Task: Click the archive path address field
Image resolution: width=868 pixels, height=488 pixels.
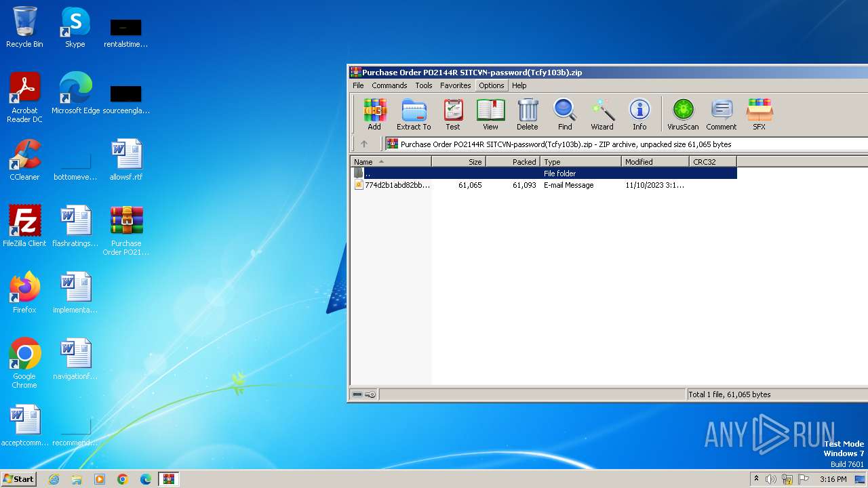Action: pyautogui.click(x=626, y=144)
